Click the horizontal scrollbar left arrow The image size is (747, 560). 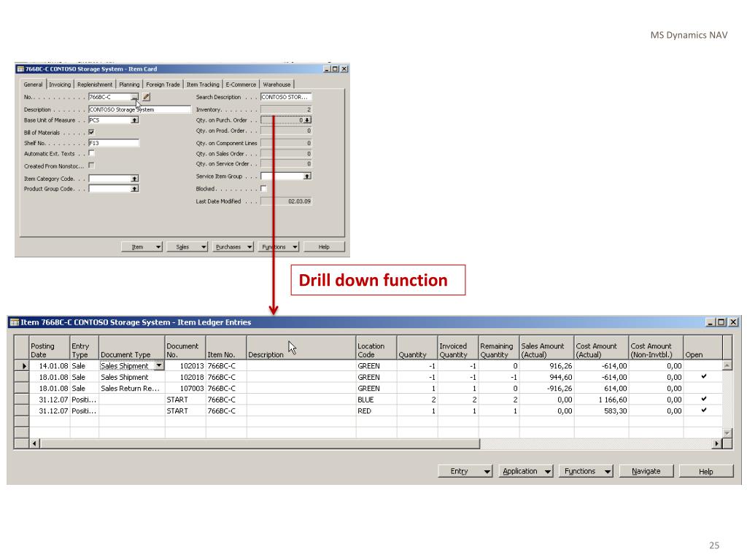pyautogui.click(x=34, y=444)
